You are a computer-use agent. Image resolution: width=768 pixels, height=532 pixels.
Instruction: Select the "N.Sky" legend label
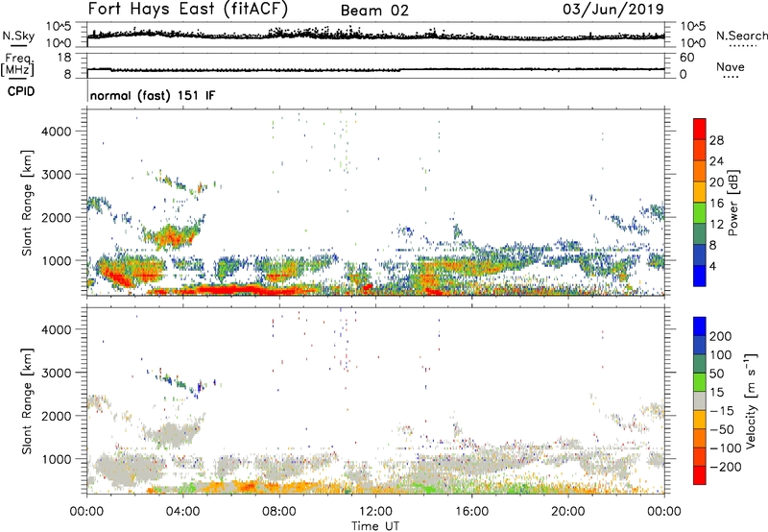tap(18, 36)
